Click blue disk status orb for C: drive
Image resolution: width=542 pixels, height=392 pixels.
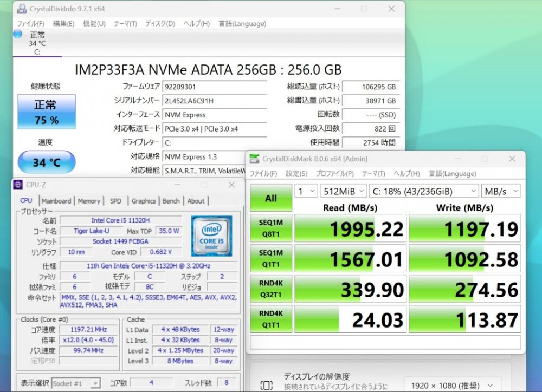(x=18, y=34)
